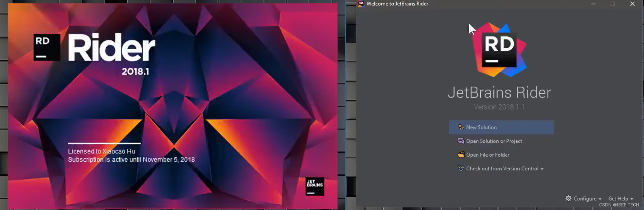Click the 2018.1 version on splash
Screen dimensions: 644x210
click(135, 71)
